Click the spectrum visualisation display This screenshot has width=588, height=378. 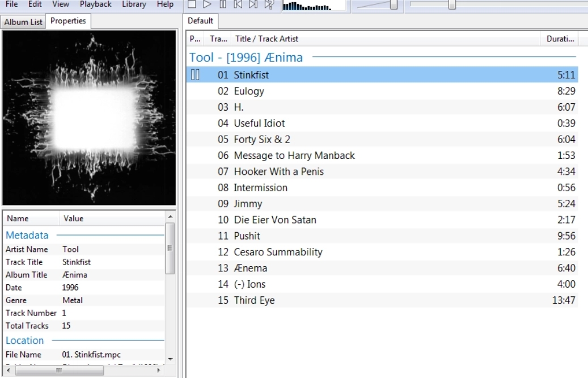313,6
